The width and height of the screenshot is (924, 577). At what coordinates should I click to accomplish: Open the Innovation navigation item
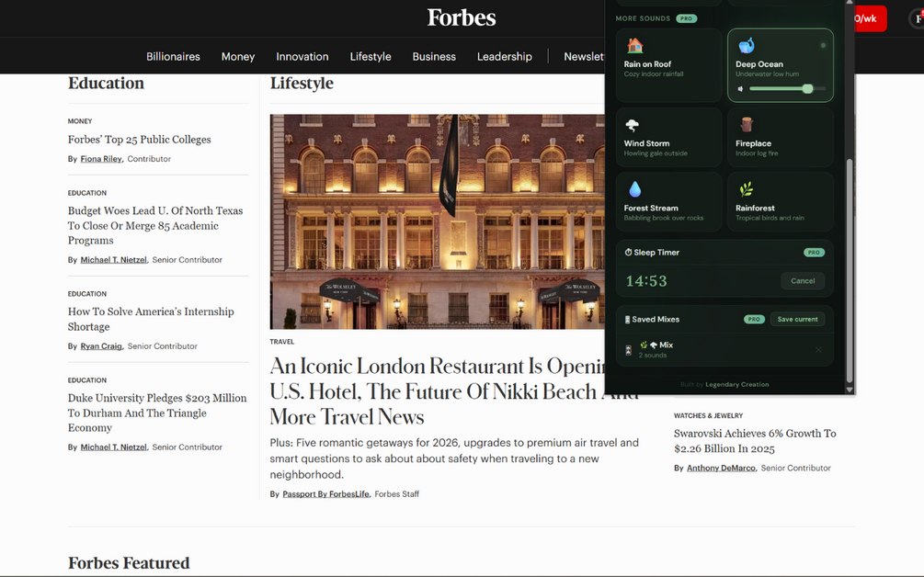pyautogui.click(x=302, y=57)
